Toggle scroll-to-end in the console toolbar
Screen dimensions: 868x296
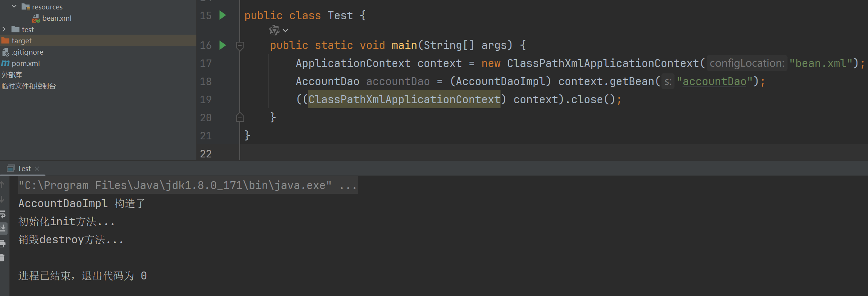pos(3,228)
